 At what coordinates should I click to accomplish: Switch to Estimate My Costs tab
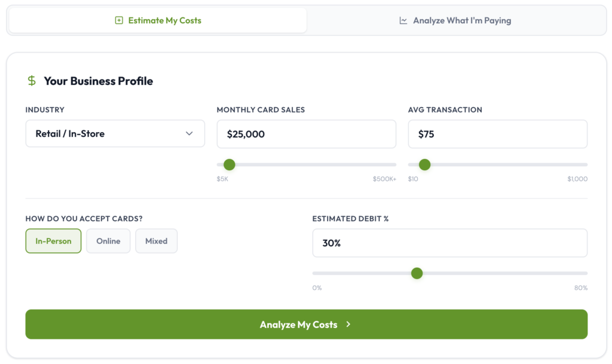tap(158, 20)
